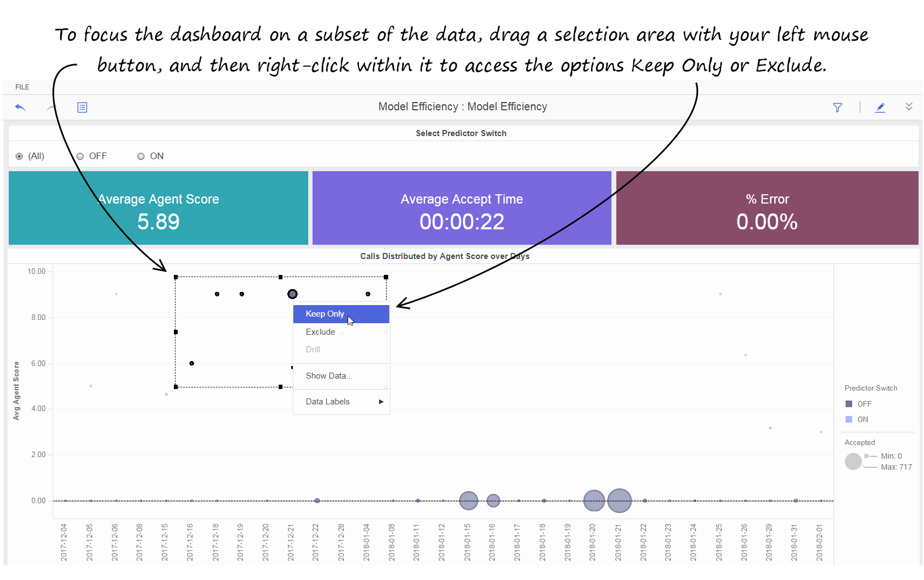This screenshot has height=580, width=924.
Task: Click the ON legend color swatch
Action: (849, 419)
